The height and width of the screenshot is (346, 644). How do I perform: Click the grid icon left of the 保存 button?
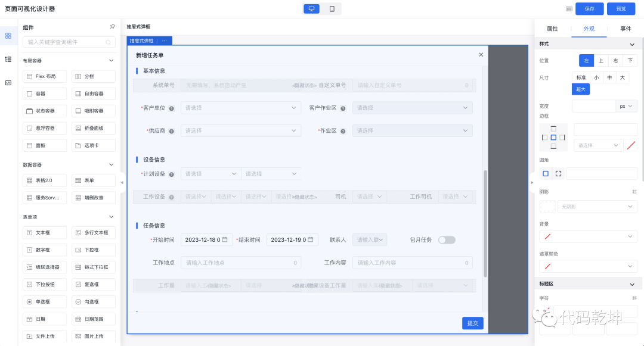(x=570, y=8)
